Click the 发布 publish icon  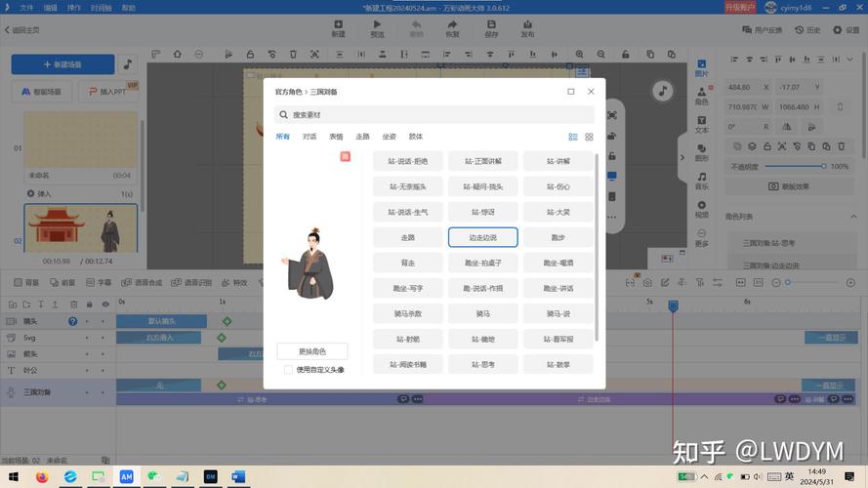point(527,28)
